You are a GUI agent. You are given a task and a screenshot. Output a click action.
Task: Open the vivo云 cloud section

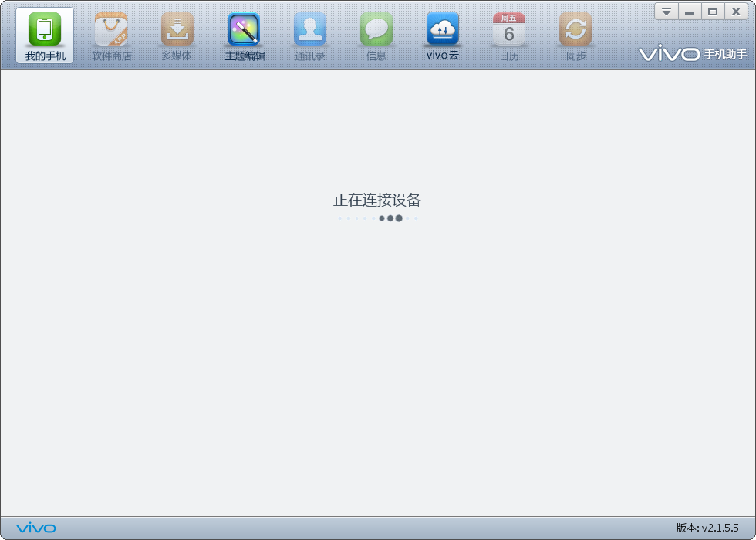[x=443, y=37]
